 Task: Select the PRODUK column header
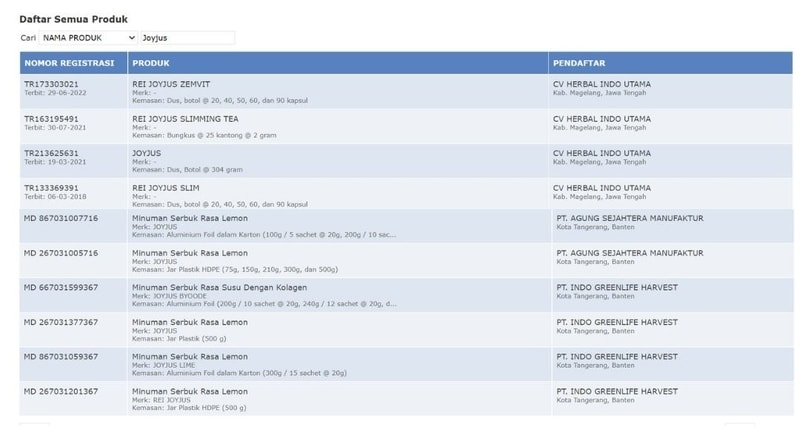coord(338,63)
